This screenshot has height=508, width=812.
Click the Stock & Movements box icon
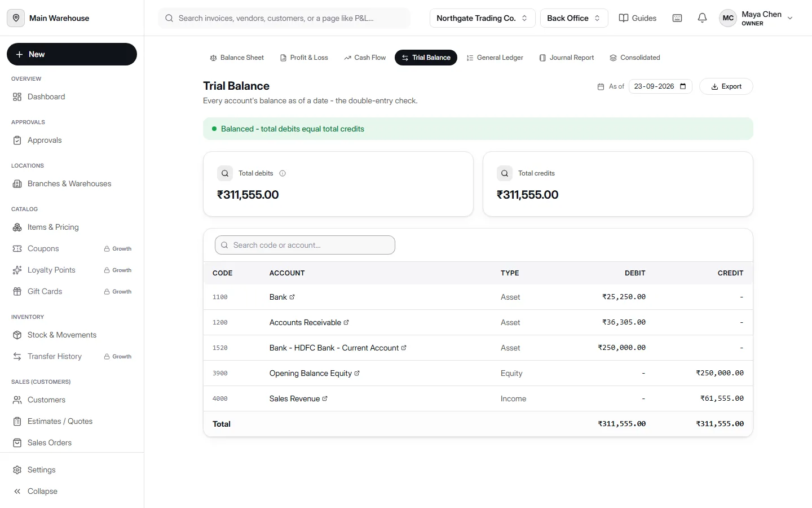[x=17, y=335]
